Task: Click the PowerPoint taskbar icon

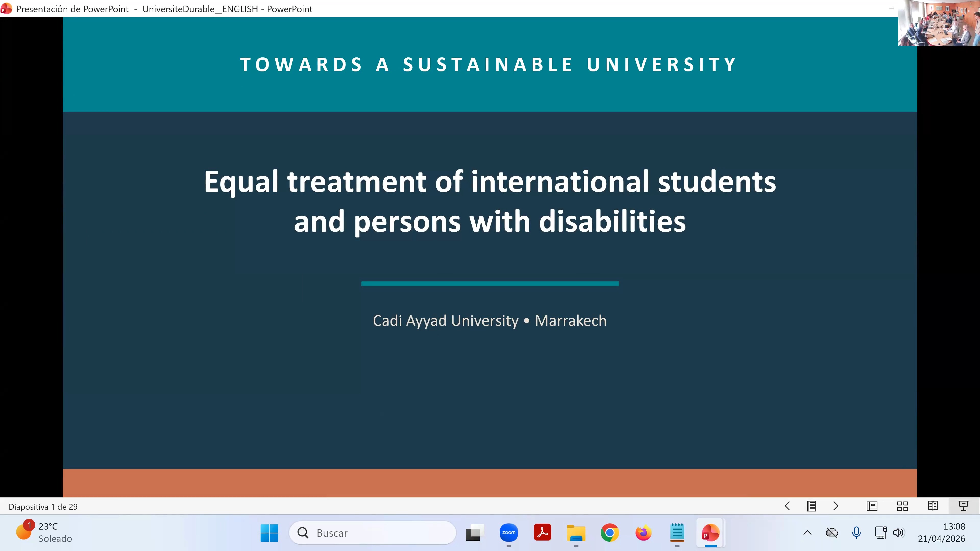Action: [711, 533]
